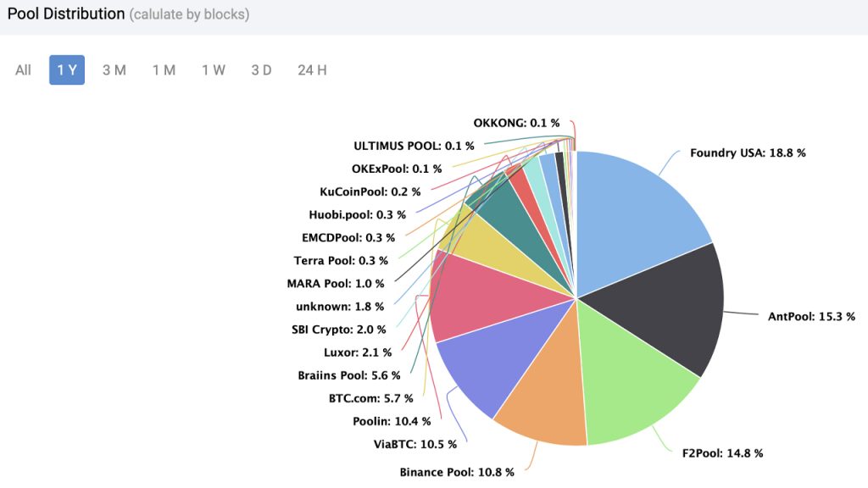868x488 pixels.
Task: Click the Poolin: 10.4 % label
Action: pos(392,421)
